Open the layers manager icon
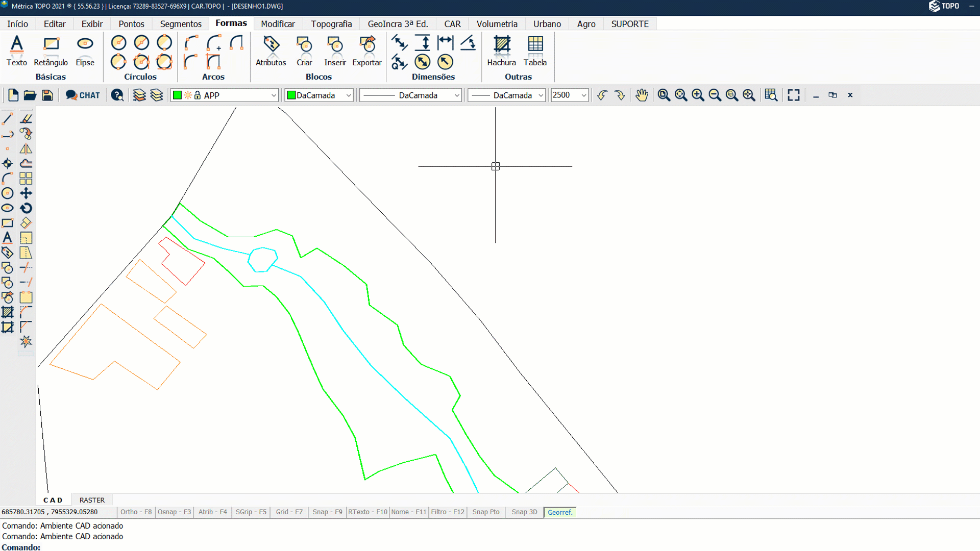Screen dimensions: 980x551 139,95
